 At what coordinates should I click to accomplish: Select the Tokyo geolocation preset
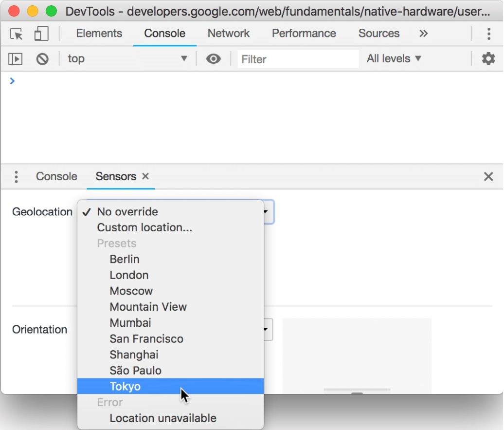tap(125, 386)
